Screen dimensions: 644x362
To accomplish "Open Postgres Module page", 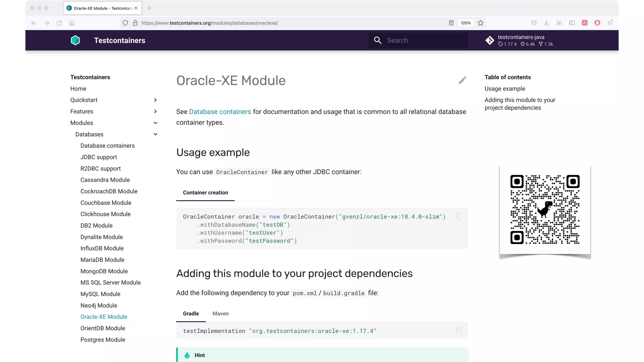I will 103,340.
